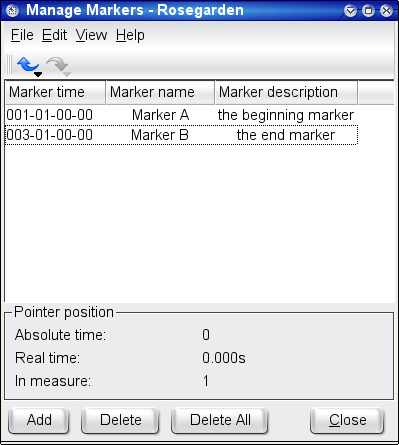This screenshot has width=399, height=445.
Task: Open the File menu
Action: coord(22,35)
